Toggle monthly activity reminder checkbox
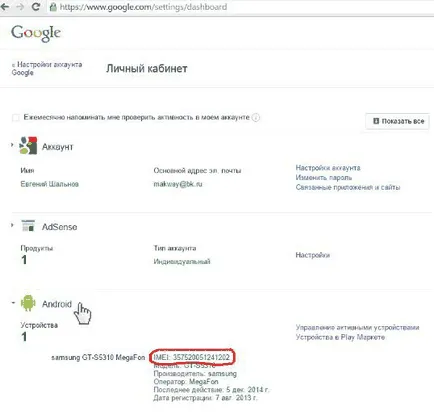The width and height of the screenshot is (434, 419). pos(15,118)
